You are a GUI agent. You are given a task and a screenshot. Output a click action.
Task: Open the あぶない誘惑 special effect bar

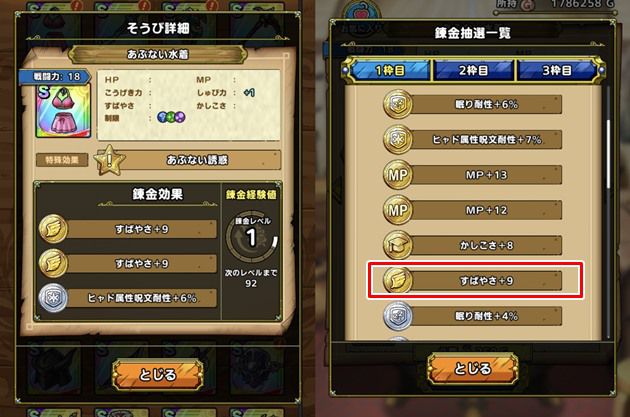[x=197, y=160]
